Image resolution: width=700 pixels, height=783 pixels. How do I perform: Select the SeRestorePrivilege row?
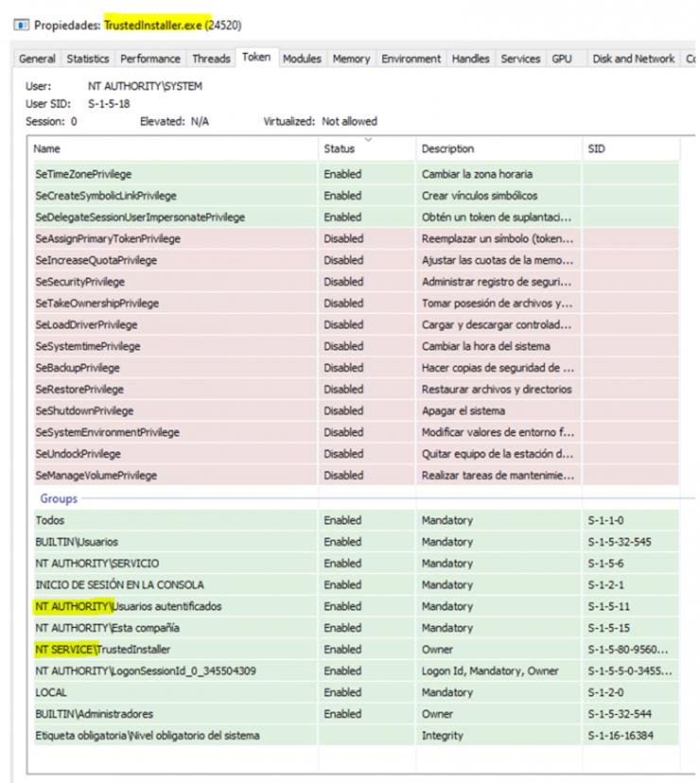[357, 389]
